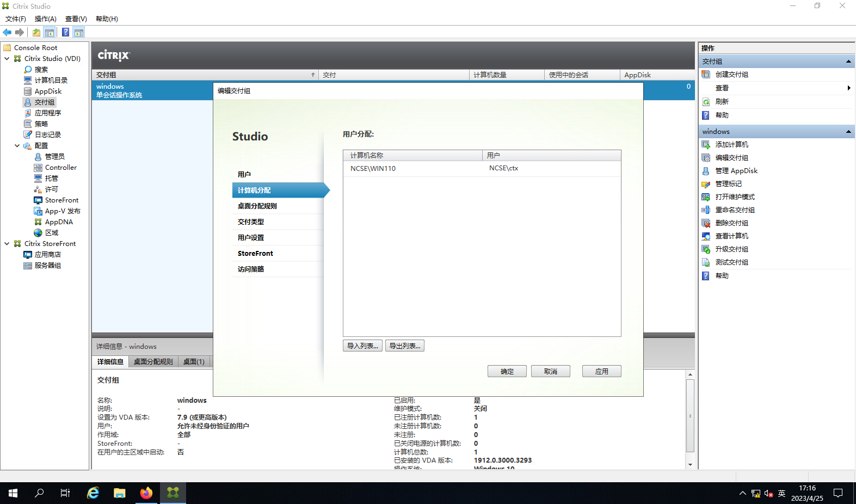Screen dimensions: 856x504
Task: Open Firefox from the taskbar
Action: pos(146,493)
